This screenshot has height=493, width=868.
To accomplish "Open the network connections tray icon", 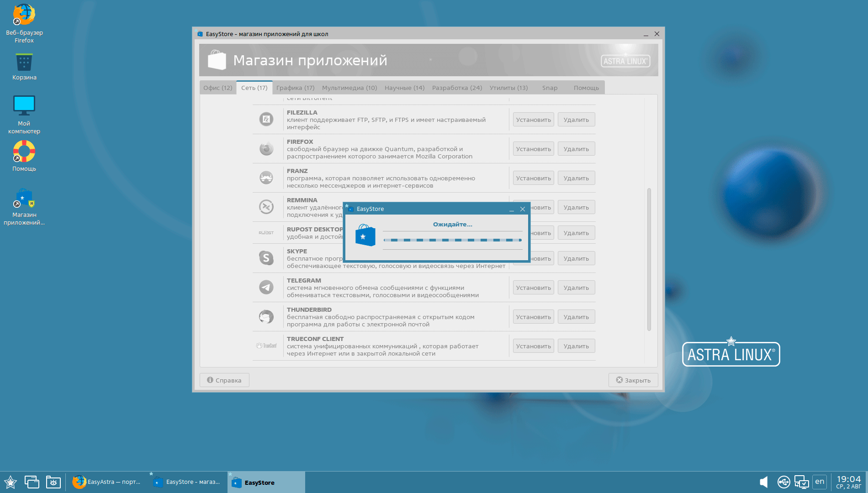I will [783, 482].
